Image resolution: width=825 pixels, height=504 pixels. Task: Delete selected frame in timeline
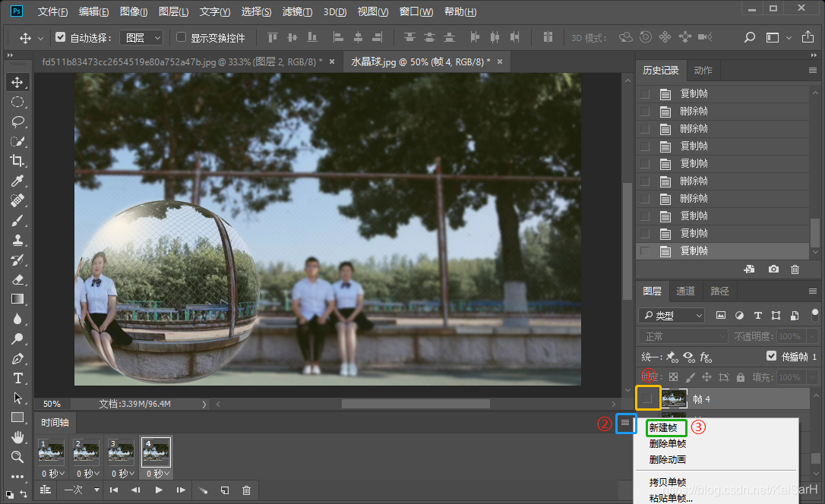point(246,490)
